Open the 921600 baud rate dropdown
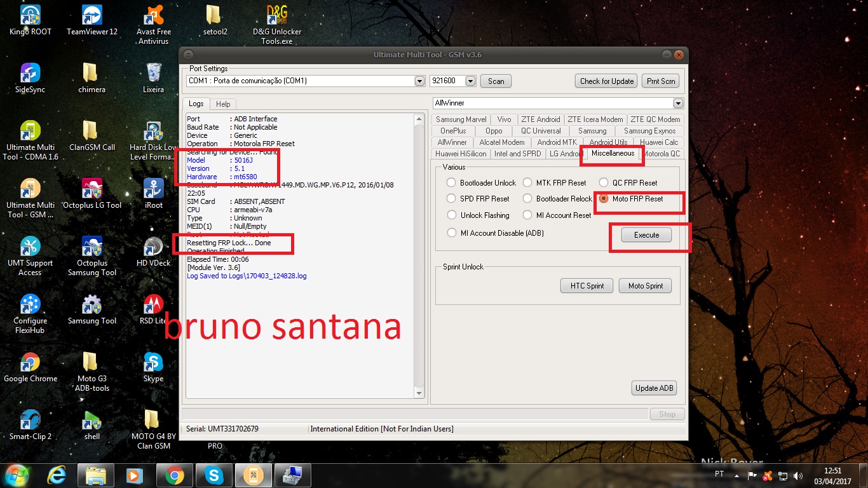Screen dimensions: 868x488 click(470, 81)
